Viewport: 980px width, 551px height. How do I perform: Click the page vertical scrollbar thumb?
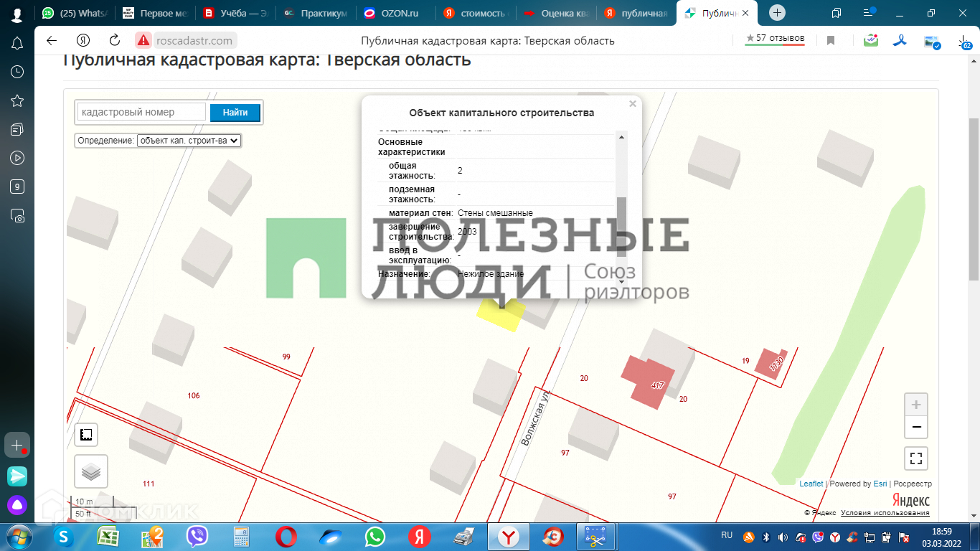tap(974, 199)
